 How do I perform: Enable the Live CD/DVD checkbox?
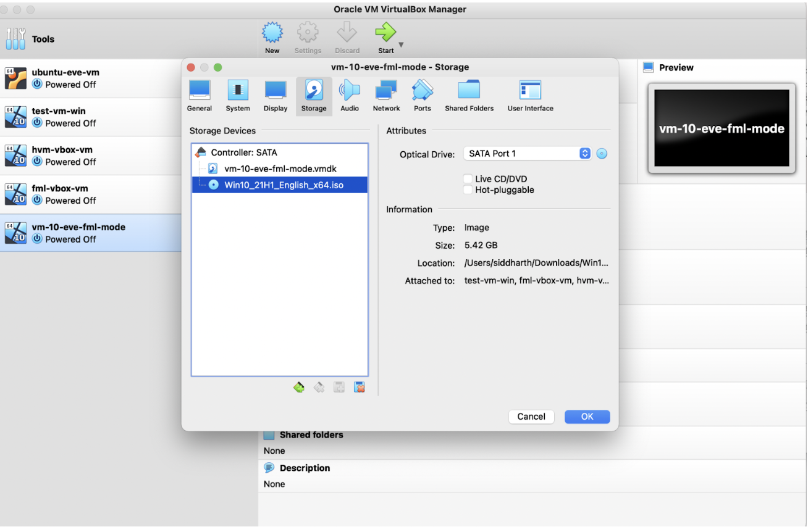(468, 179)
